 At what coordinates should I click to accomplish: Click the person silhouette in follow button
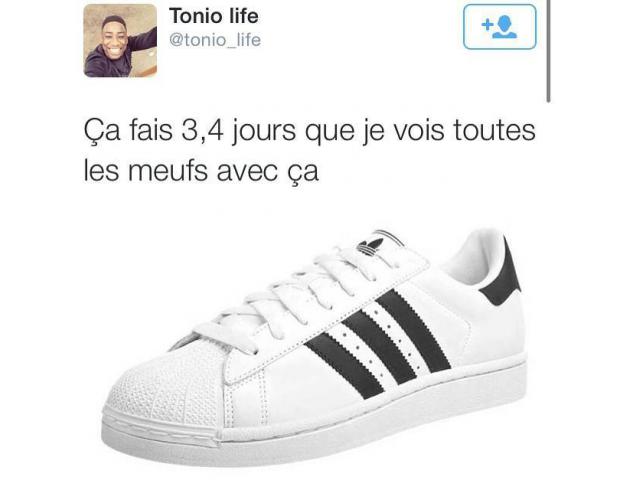click(x=505, y=26)
